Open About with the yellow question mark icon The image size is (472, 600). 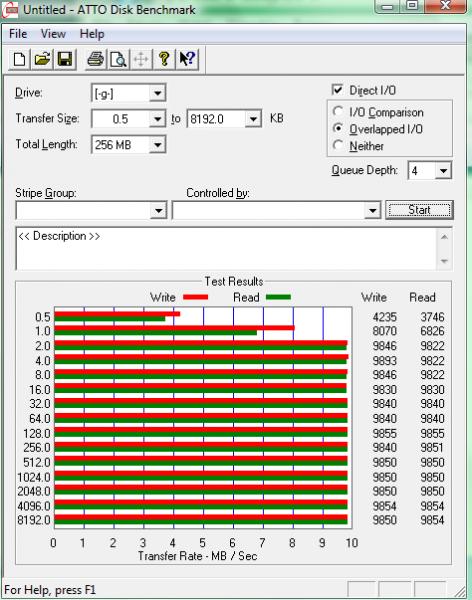coord(164,59)
